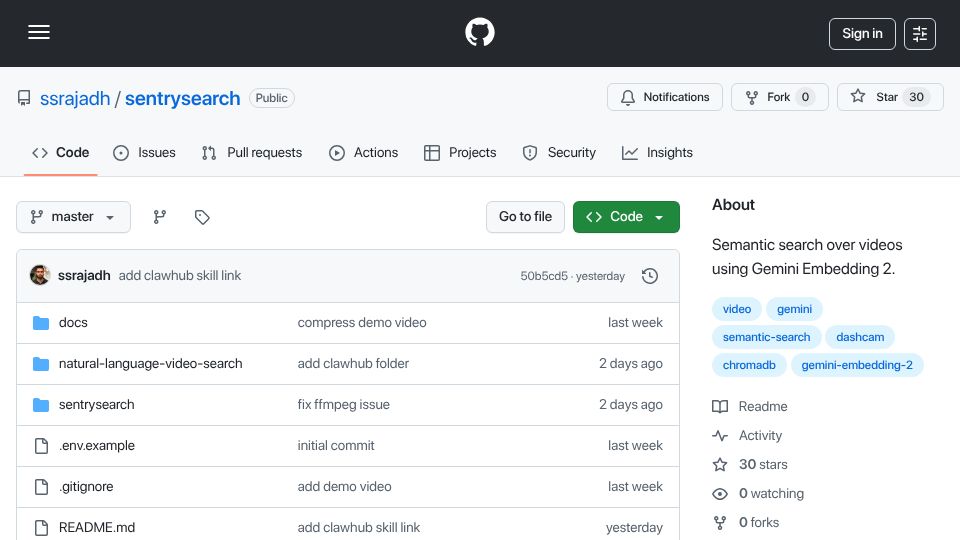Star the sentrysearch repository
Image resolution: width=960 pixels, height=540 pixels.
(x=890, y=97)
